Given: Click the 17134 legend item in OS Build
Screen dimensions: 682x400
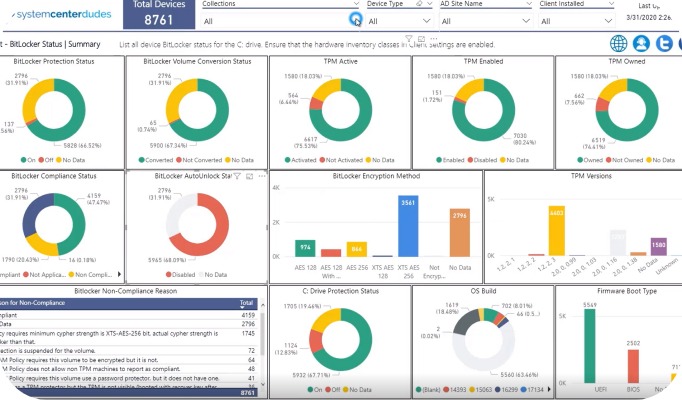Looking at the screenshot, I should tap(532, 390).
